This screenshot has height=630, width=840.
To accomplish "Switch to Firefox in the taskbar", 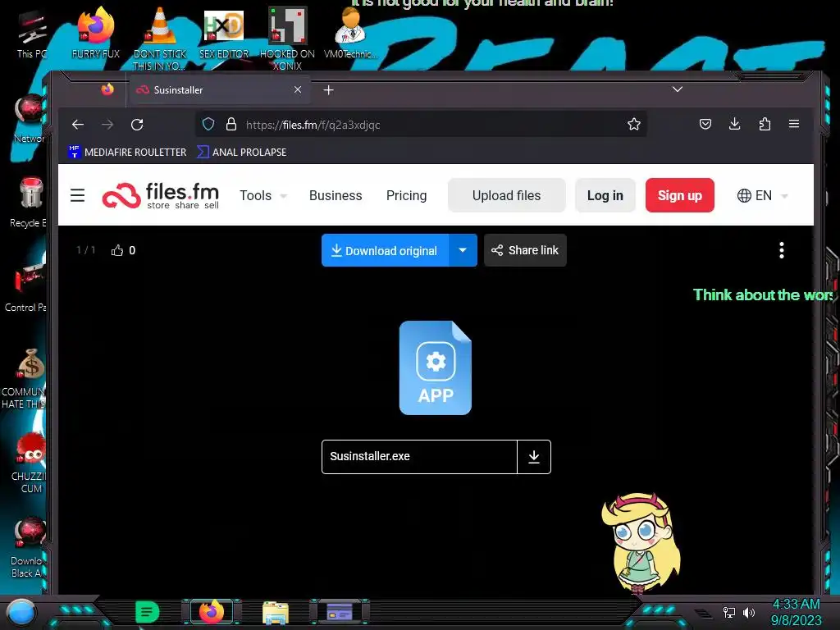I will [212, 612].
